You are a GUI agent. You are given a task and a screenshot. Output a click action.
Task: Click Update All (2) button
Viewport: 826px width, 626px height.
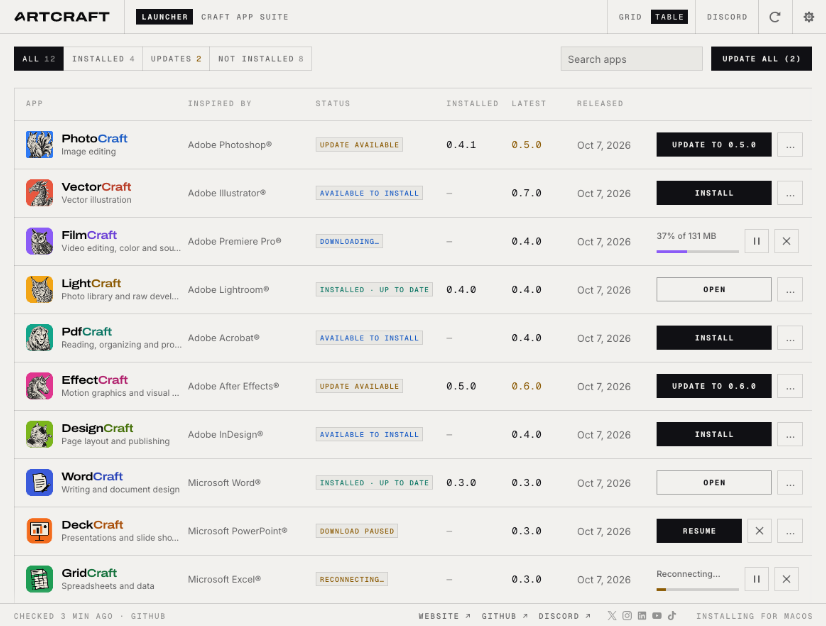[x=761, y=58]
